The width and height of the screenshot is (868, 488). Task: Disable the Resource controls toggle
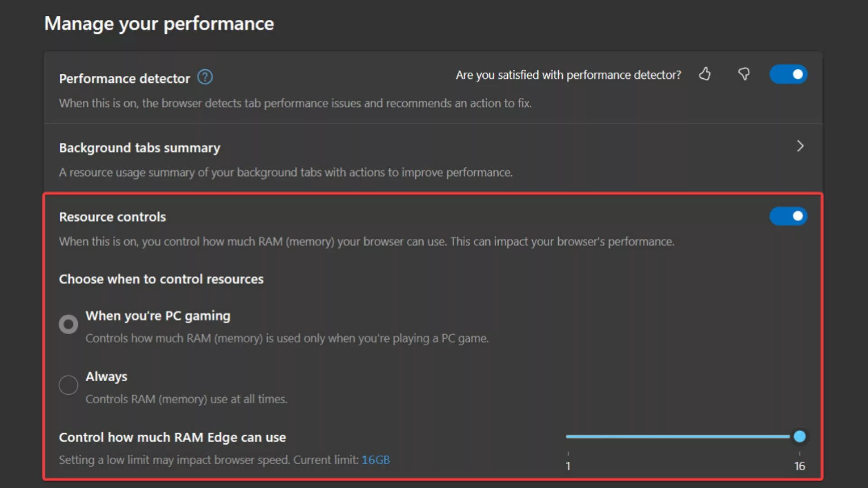788,216
